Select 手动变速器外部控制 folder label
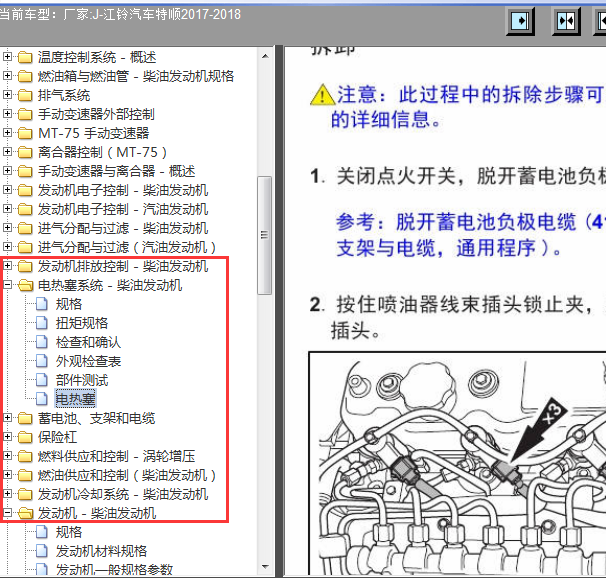The image size is (606, 578). (96, 114)
